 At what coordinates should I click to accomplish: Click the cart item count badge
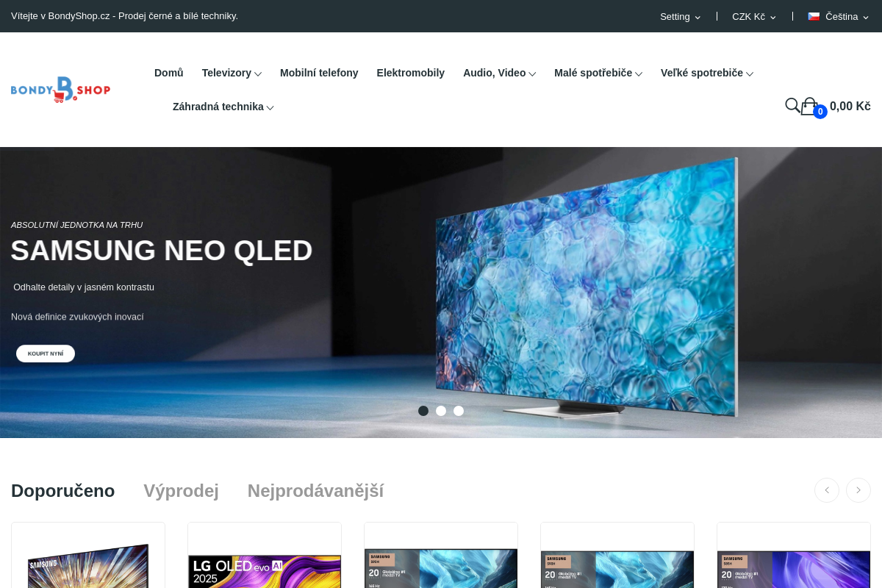(x=820, y=112)
